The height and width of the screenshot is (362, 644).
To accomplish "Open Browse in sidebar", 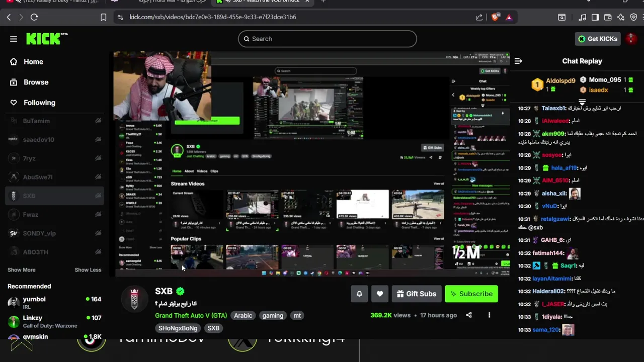I will pyautogui.click(x=36, y=82).
